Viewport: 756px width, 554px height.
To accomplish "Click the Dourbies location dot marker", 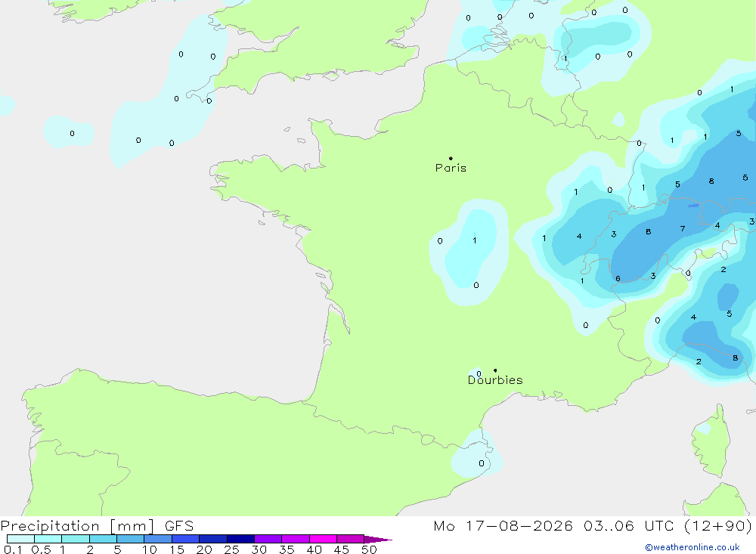I will pyautogui.click(x=495, y=370).
